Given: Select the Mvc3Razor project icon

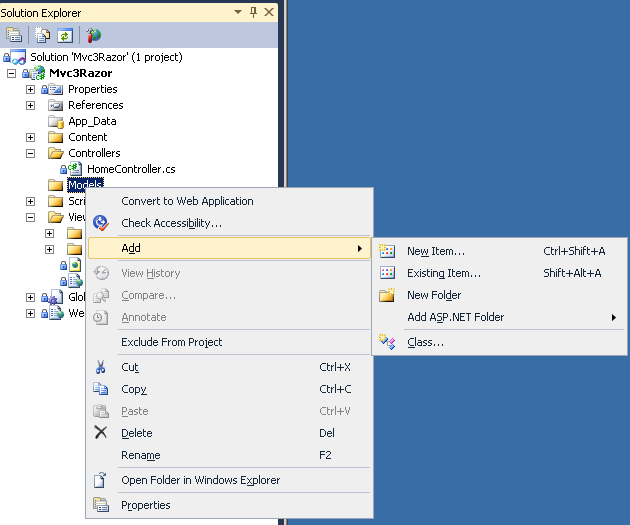Looking at the screenshot, I should point(37,73).
